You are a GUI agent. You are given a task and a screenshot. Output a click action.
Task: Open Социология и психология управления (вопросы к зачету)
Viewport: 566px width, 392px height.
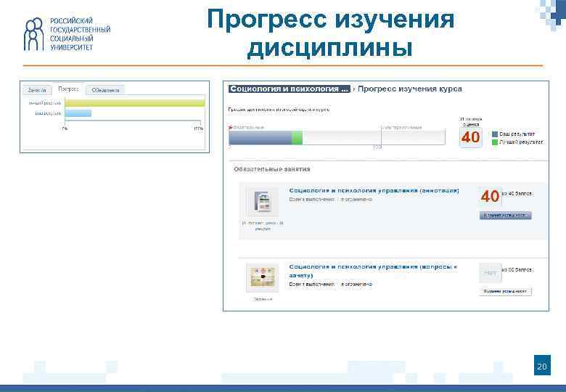click(373, 271)
